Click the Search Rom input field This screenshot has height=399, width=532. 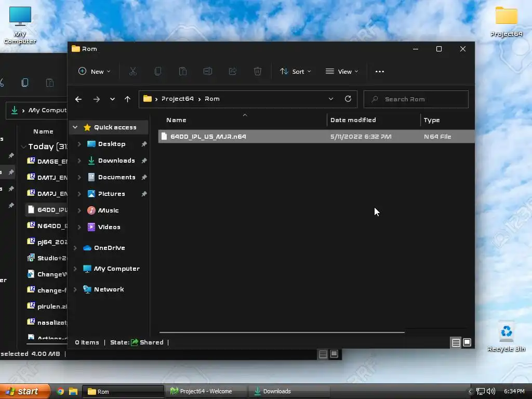click(416, 99)
